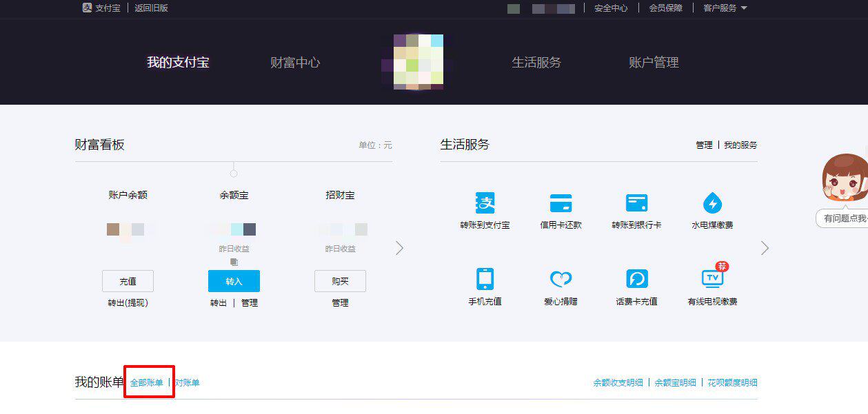The height and width of the screenshot is (414, 868).
Task: Select the 信用卡还款 credit card repayment icon
Action: click(x=561, y=203)
